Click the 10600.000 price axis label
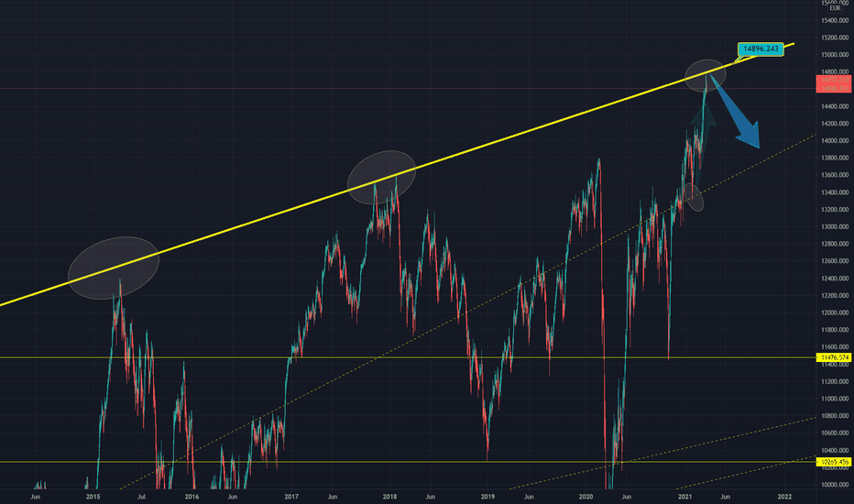 [835, 433]
